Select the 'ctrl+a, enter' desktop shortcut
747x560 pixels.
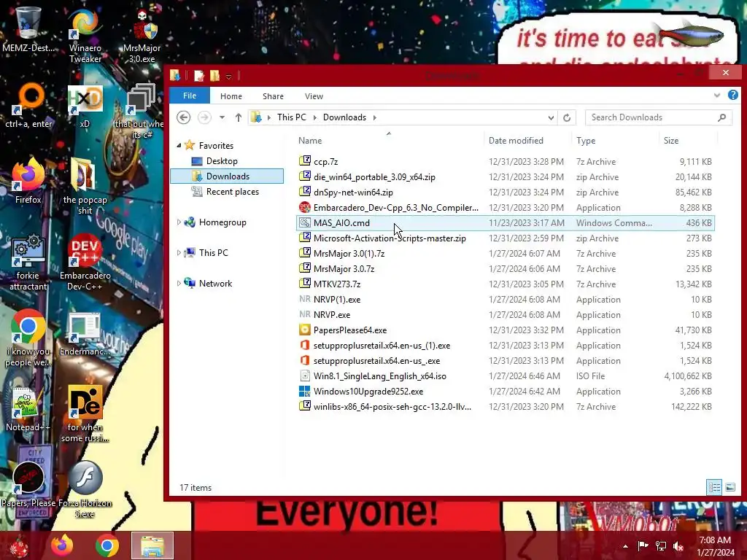[x=28, y=106]
